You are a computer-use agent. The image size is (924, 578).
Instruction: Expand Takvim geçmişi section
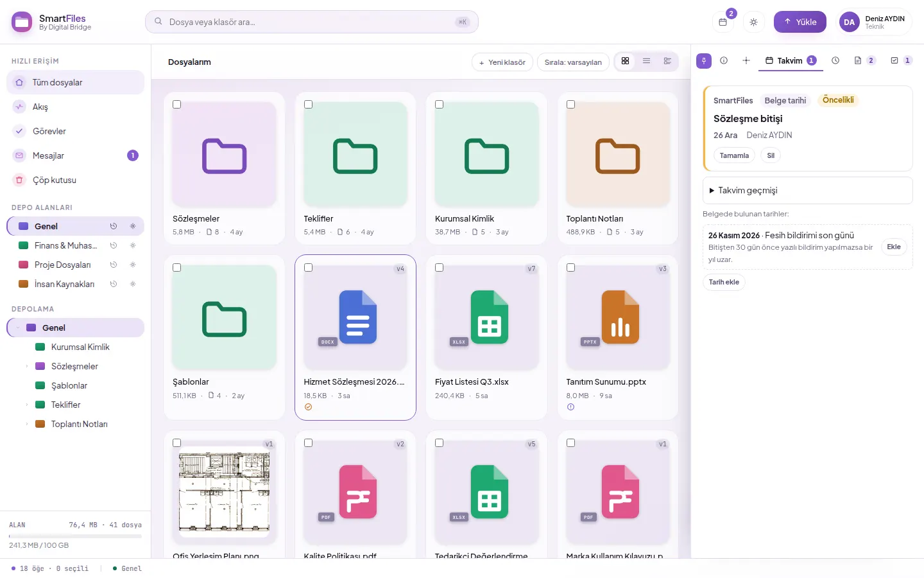tap(808, 191)
